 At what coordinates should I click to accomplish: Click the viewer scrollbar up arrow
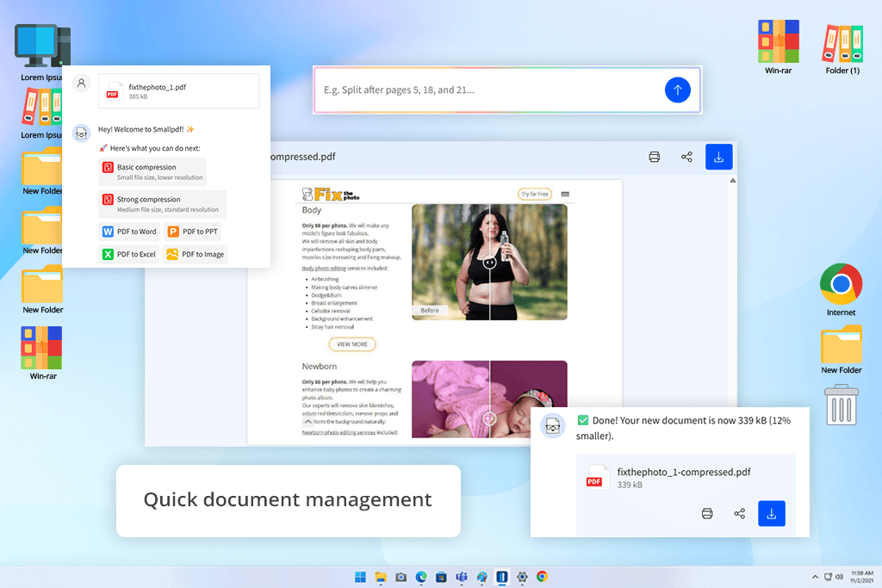[732, 181]
